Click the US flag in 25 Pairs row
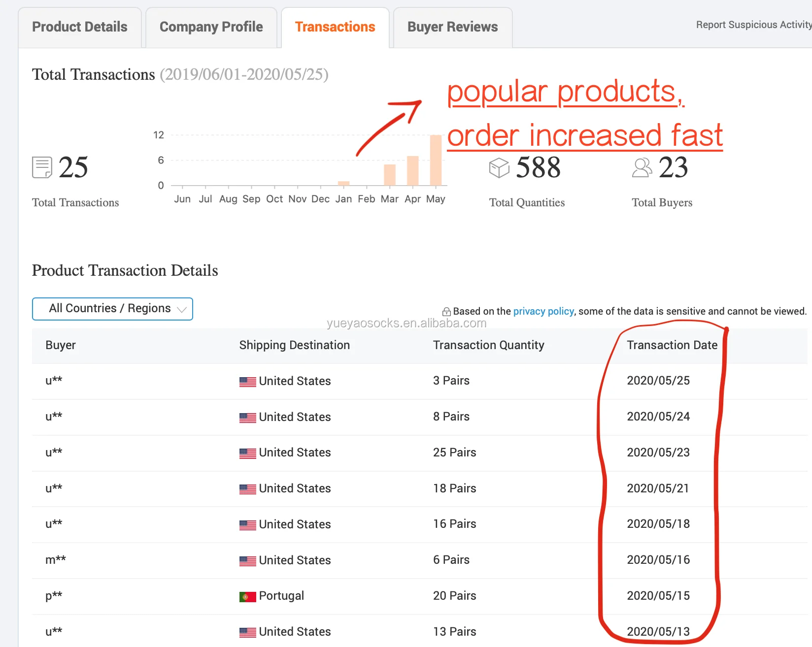The height and width of the screenshot is (647, 812). (247, 453)
